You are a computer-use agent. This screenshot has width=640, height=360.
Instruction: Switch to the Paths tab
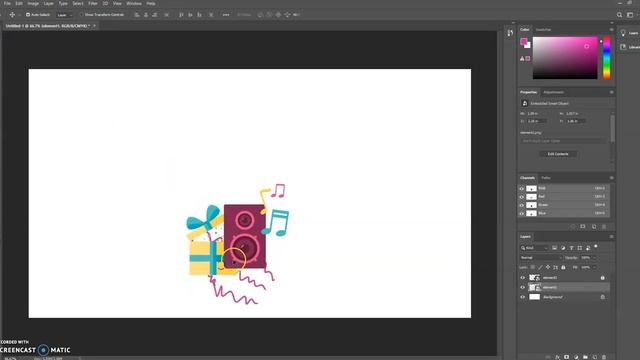coord(546,178)
